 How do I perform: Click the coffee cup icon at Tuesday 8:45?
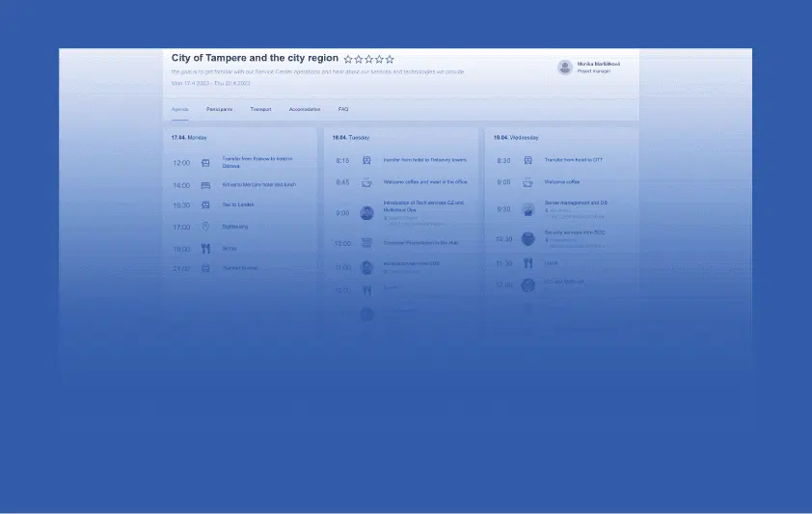[366, 182]
